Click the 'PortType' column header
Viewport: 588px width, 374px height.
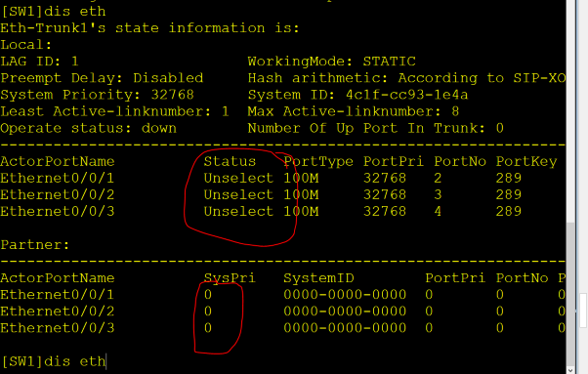point(318,161)
